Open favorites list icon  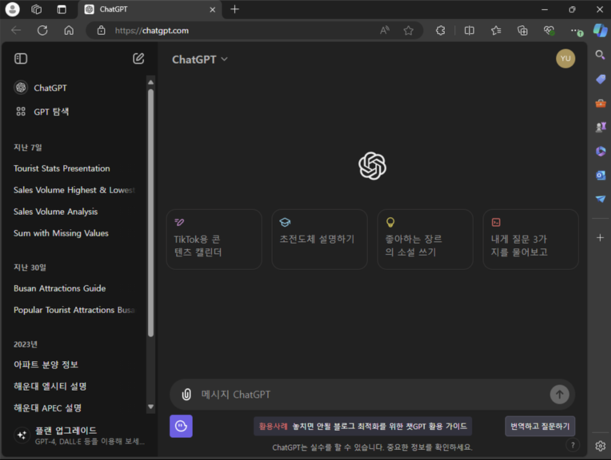(496, 30)
